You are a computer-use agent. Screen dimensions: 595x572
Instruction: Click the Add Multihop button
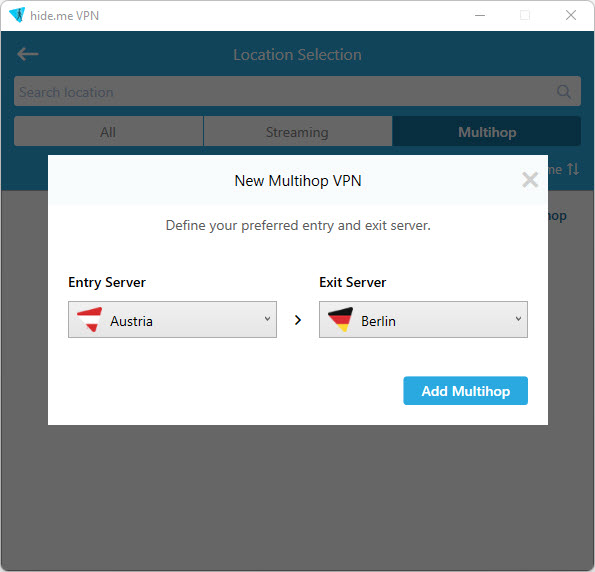click(465, 391)
